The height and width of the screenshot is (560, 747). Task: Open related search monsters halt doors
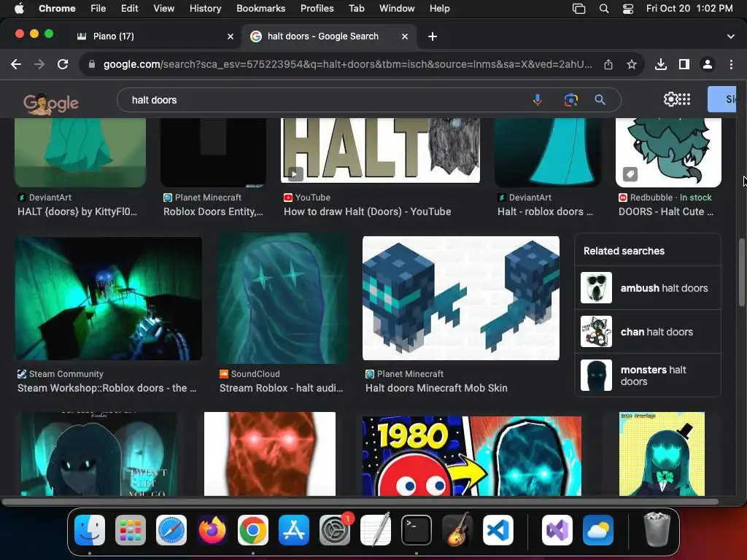point(648,376)
